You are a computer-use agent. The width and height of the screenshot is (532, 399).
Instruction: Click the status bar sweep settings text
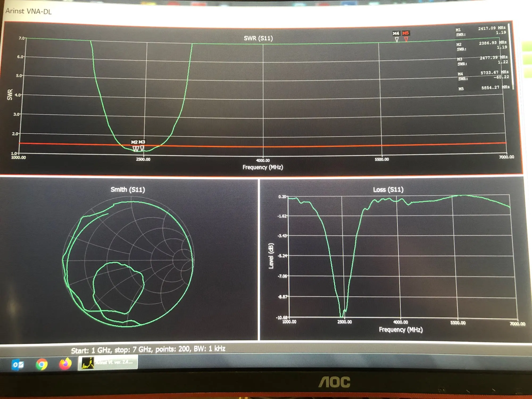click(x=148, y=349)
